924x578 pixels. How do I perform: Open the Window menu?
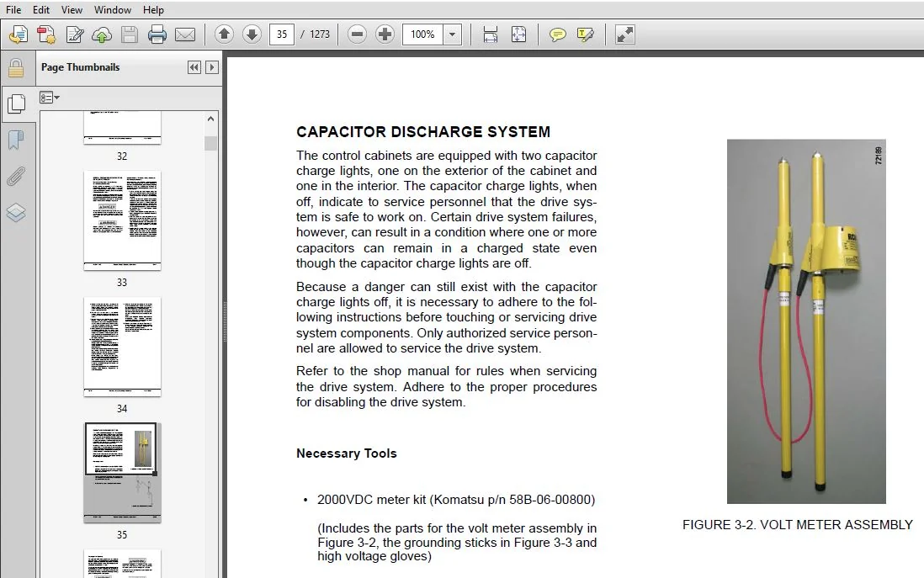click(113, 9)
